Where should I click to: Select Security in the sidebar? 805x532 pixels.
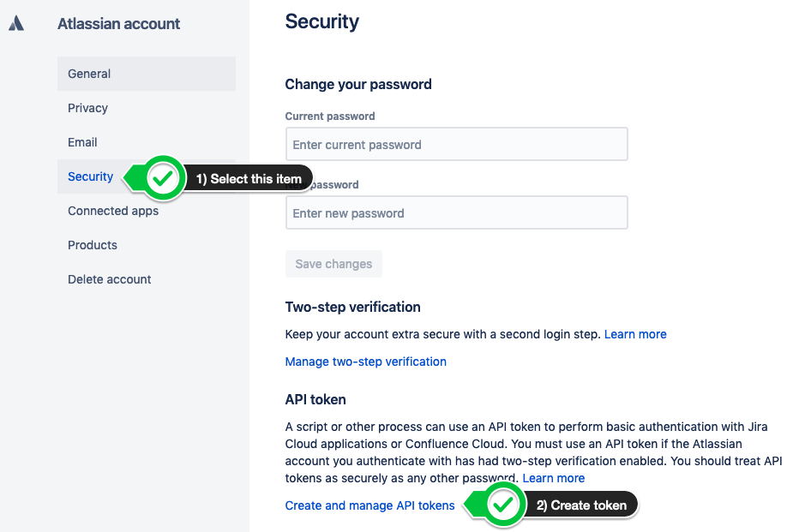pyautogui.click(x=90, y=176)
